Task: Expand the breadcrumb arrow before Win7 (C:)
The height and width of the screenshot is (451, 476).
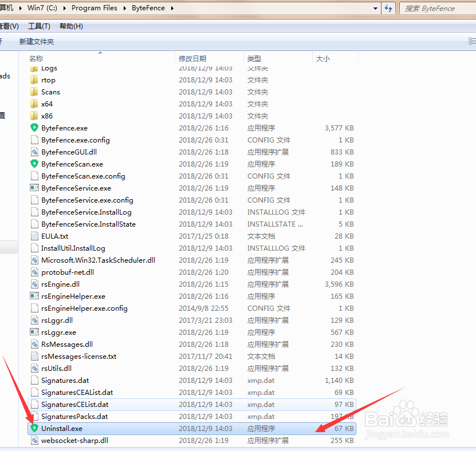Action: tap(21, 8)
